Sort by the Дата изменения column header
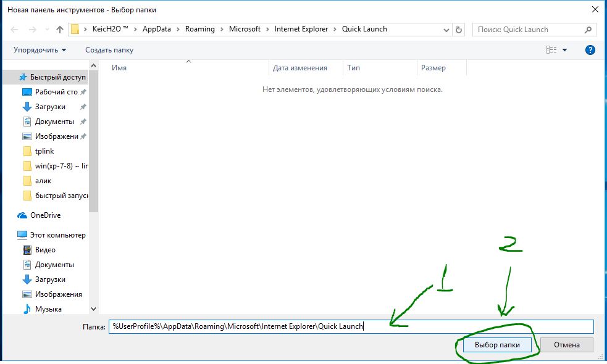The width and height of the screenshot is (607, 364). click(x=300, y=68)
